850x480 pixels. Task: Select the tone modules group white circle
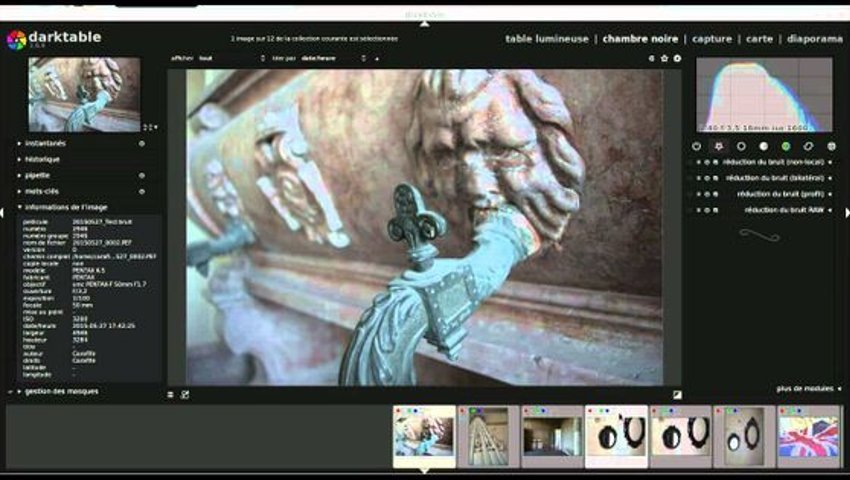pos(763,146)
